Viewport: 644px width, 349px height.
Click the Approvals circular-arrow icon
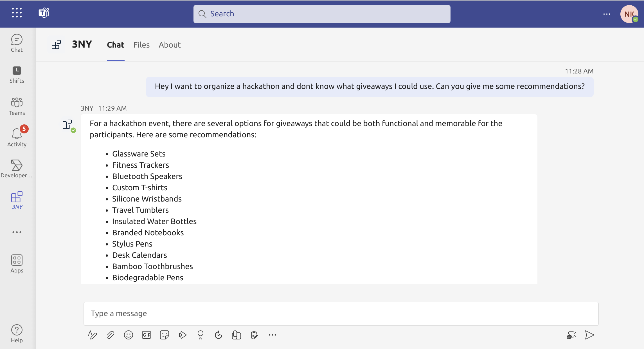(219, 335)
